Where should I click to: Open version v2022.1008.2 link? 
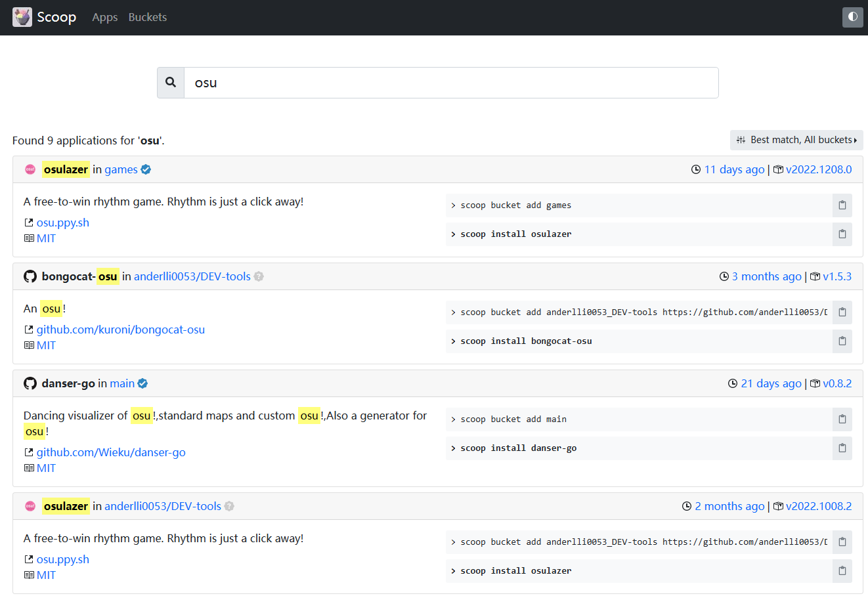[819, 506]
